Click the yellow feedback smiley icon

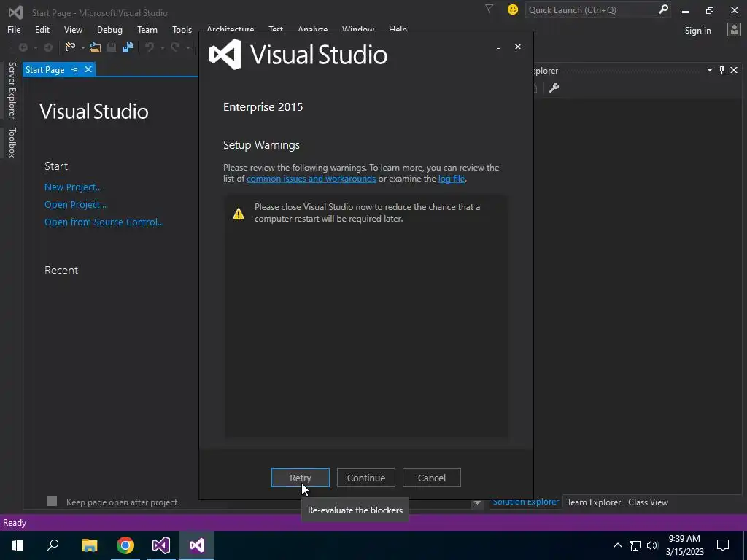coord(513,9)
